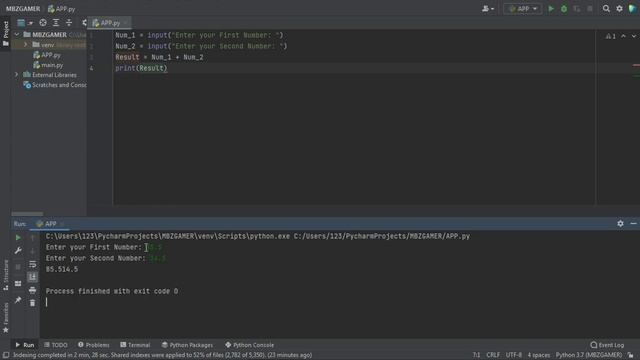This screenshot has width=640, height=360.
Task: Click the disabled stop icon in top toolbar
Action: [x=590, y=9]
